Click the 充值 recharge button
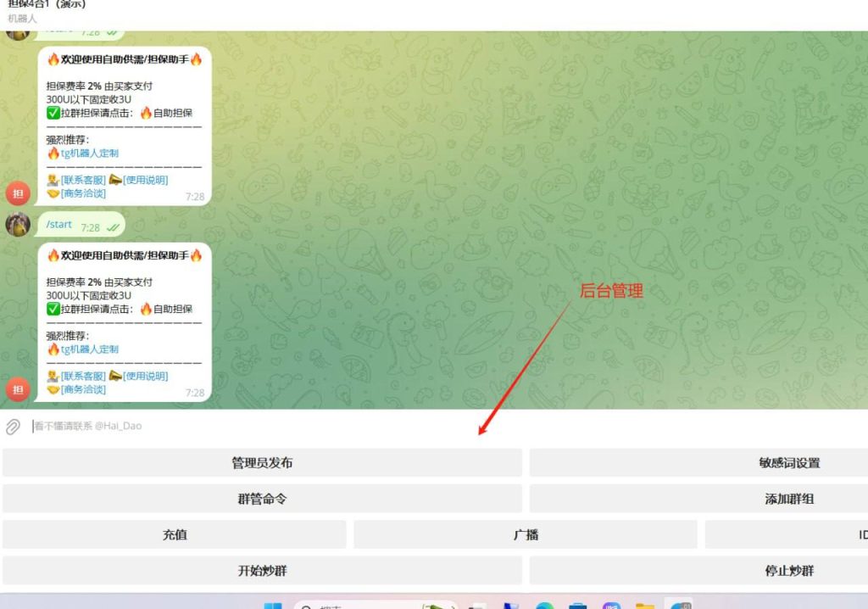Viewport: 868px width, 609px height. (x=175, y=534)
